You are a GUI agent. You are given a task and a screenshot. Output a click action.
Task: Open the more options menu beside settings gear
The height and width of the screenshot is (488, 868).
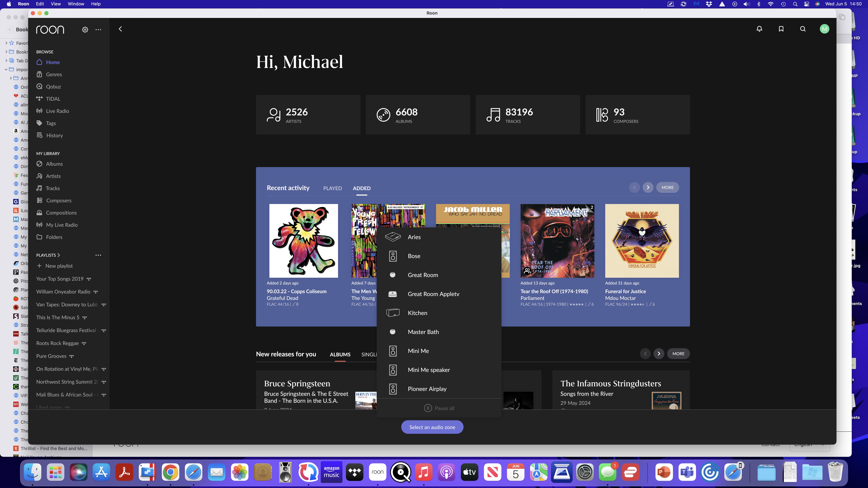tap(98, 30)
